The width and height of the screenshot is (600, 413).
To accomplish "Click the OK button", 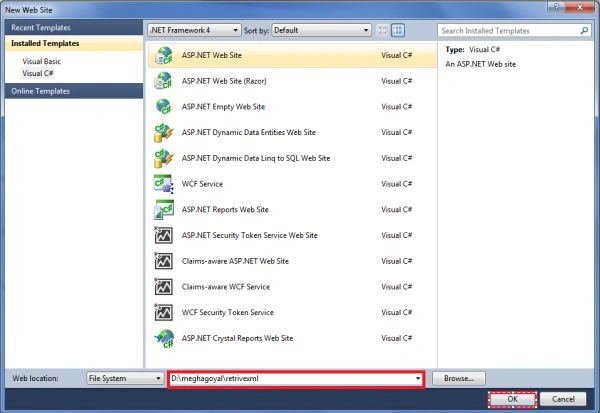I will coord(512,399).
